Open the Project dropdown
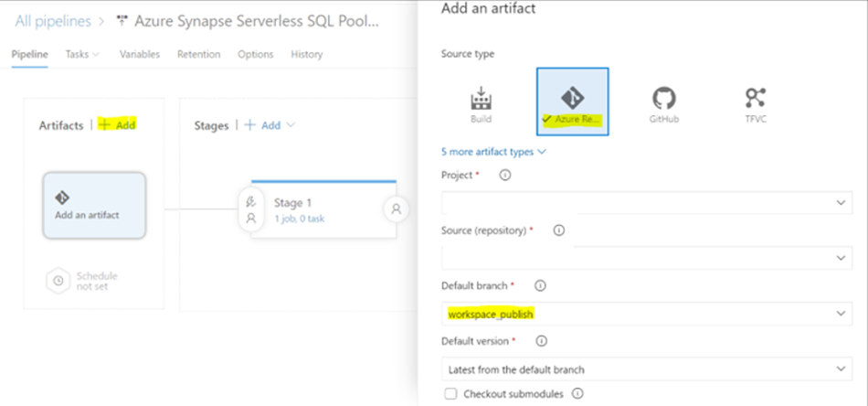The height and width of the screenshot is (406, 868). coord(647,203)
